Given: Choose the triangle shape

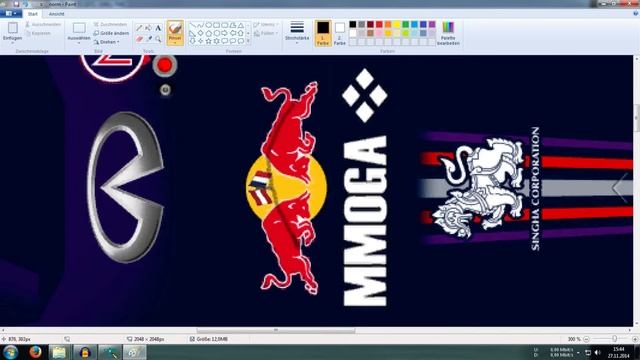Looking at the screenshot, I should [241, 25].
